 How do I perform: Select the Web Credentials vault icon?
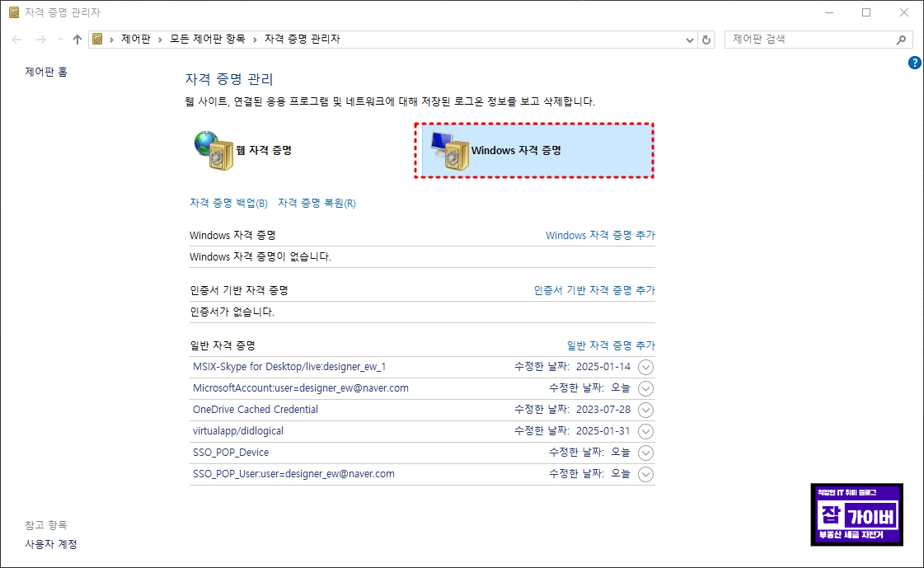click(214, 151)
